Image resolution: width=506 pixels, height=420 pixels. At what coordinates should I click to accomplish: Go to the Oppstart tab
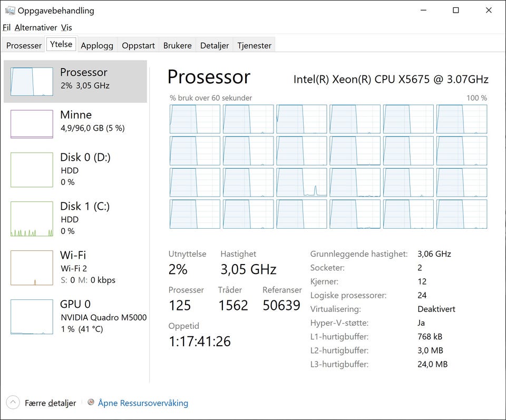[138, 45]
